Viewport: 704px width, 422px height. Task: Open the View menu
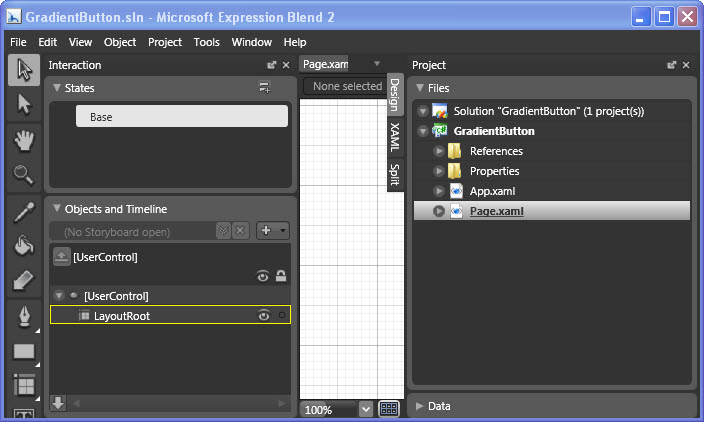80,42
